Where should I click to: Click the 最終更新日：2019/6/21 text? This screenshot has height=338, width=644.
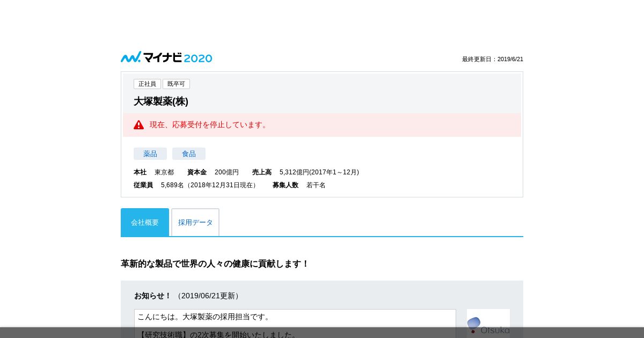[493, 59]
